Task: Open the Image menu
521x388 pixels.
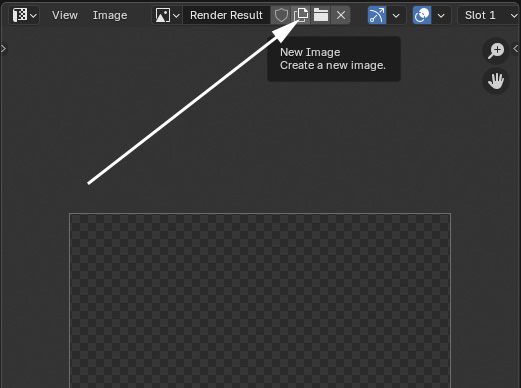Action: point(110,15)
